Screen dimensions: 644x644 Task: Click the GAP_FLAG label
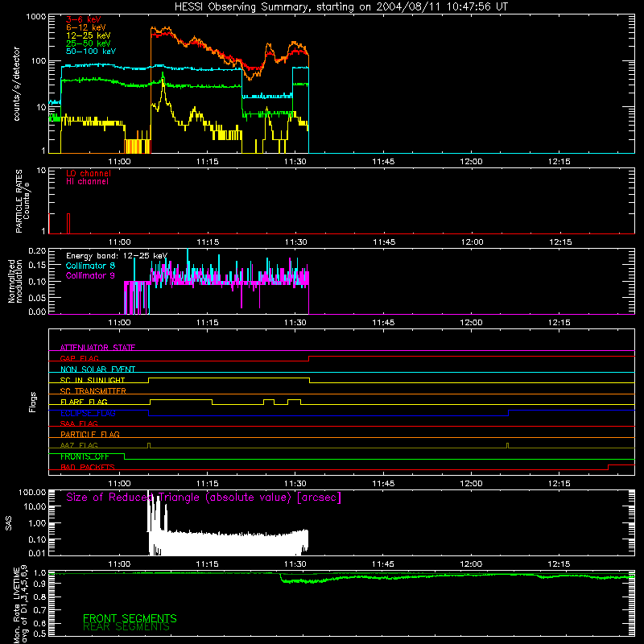[79, 358]
